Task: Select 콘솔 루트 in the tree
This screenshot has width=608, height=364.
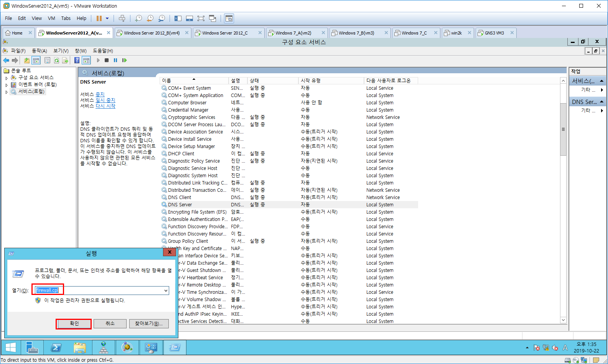Action: coord(21,71)
